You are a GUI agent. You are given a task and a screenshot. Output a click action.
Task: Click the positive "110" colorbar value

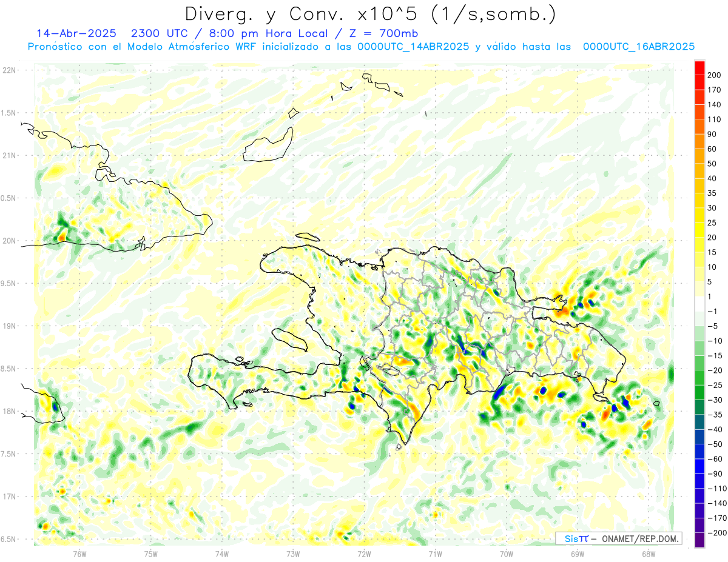(x=715, y=119)
